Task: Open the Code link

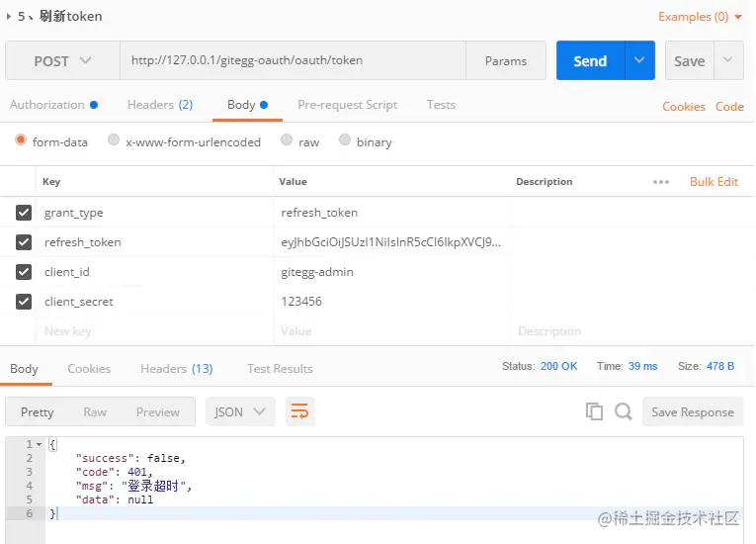Action: (729, 107)
